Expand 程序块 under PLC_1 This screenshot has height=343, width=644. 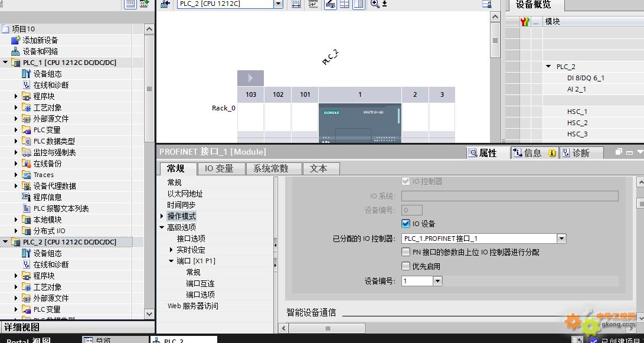17,96
